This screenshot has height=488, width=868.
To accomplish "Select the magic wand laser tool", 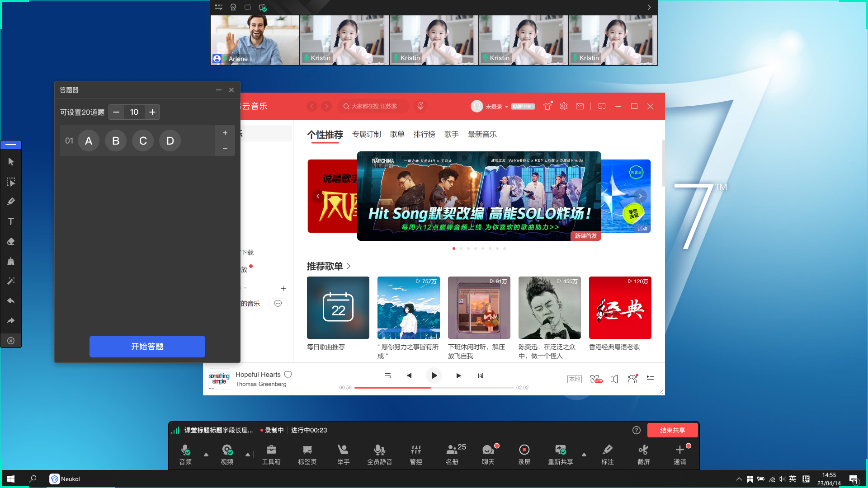I will click(x=11, y=281).
